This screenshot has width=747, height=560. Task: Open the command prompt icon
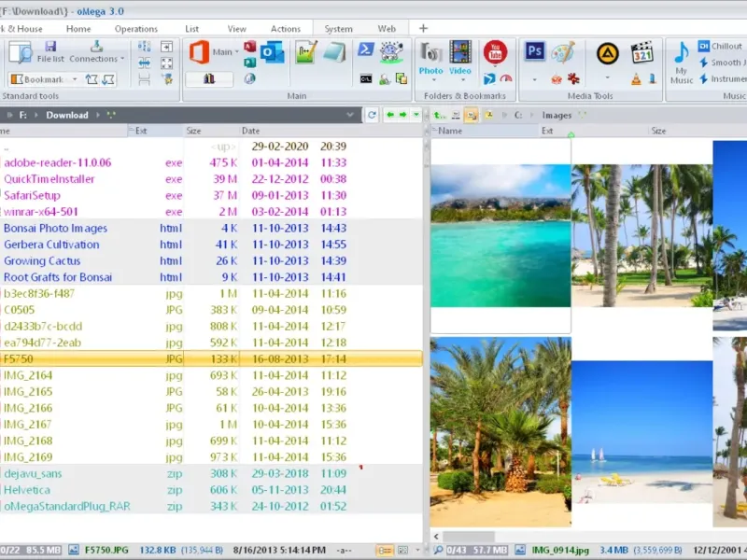(x=365, y=79)
